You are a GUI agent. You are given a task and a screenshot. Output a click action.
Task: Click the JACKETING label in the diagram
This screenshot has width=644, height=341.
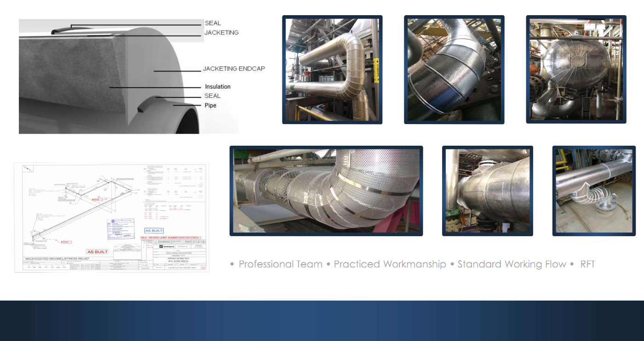click(x=221, y=33)
